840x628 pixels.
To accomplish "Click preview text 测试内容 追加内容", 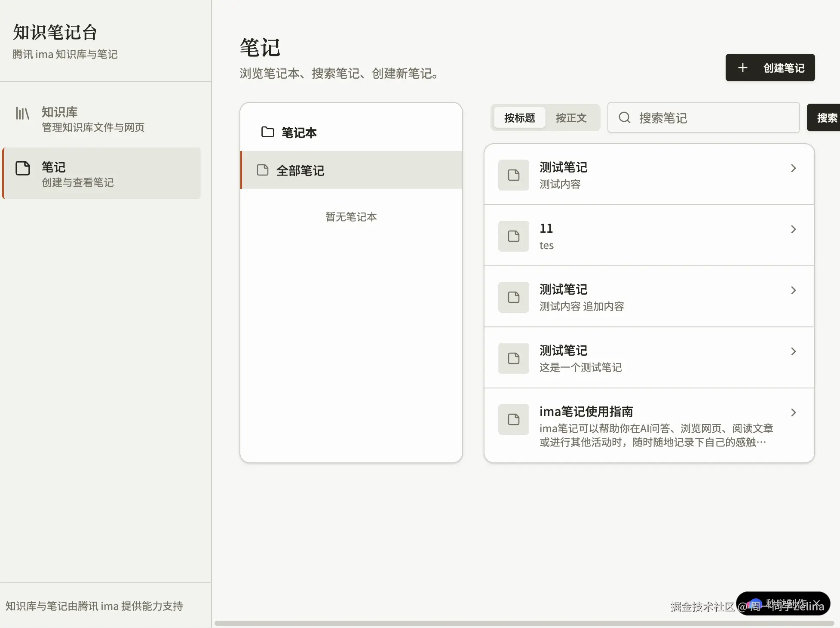I will tap(582, 306).
